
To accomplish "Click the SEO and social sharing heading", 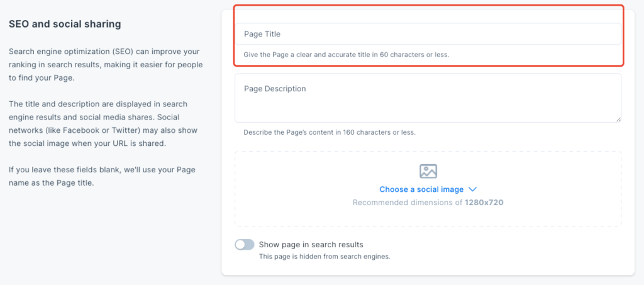I will coord(65,25).
